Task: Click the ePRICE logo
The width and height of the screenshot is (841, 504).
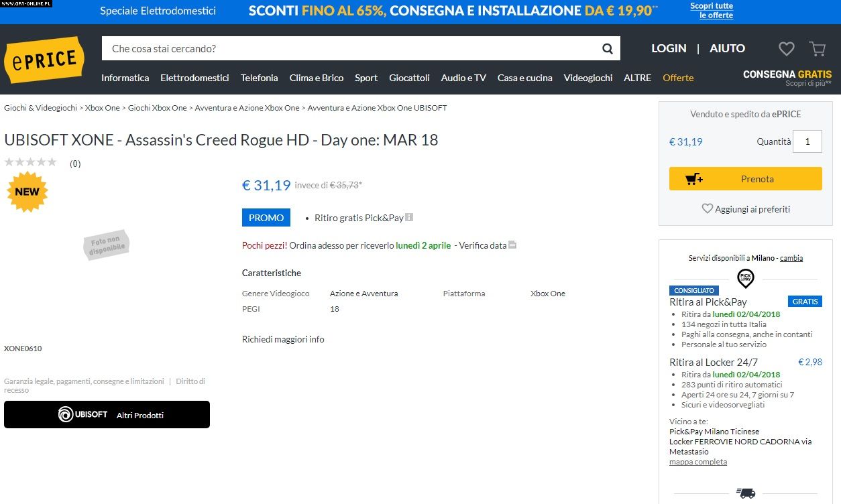Action: [44, 60]
